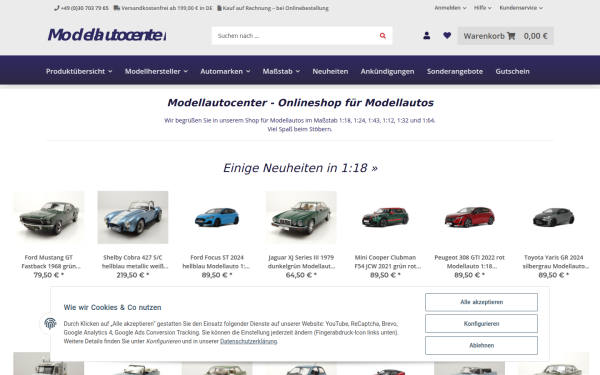This screenshot has width=600, height=375.
Task: Click the 79,50 € price
Action: click(49, 275)
